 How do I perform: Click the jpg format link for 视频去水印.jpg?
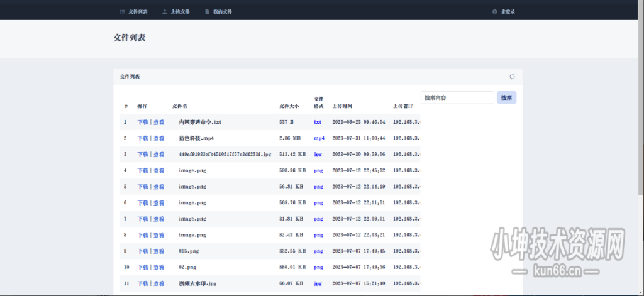coord(318,283)
